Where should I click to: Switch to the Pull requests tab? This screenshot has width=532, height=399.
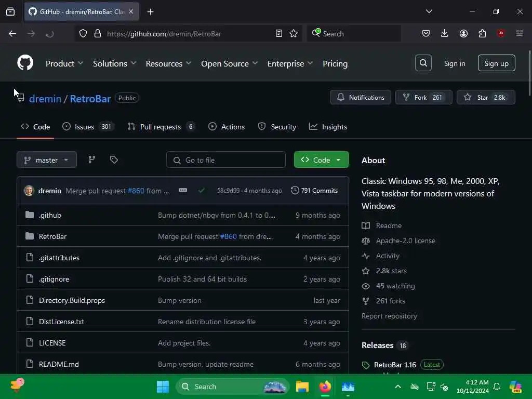[161, 127]
